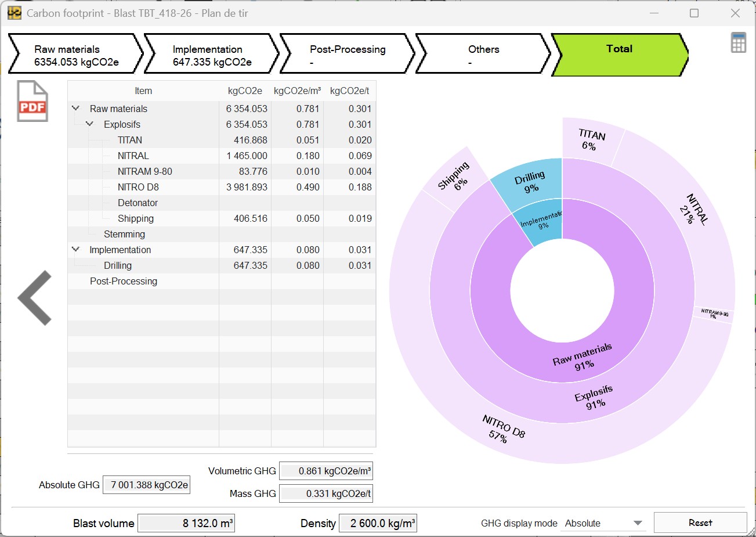The image size is (756, 537).
Task: Select the Total tab
Action: pyautogui.click(x=619, y=53)
